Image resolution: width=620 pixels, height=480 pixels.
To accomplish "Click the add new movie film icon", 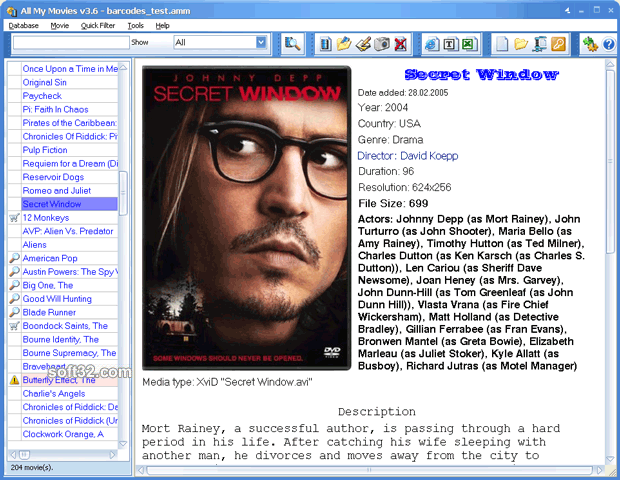I will [325, 43].
